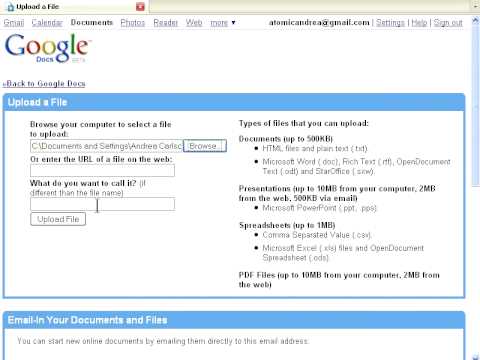Click 'HTML files and plain text' item
Viewport: 480px width, 360px height.
315,148
